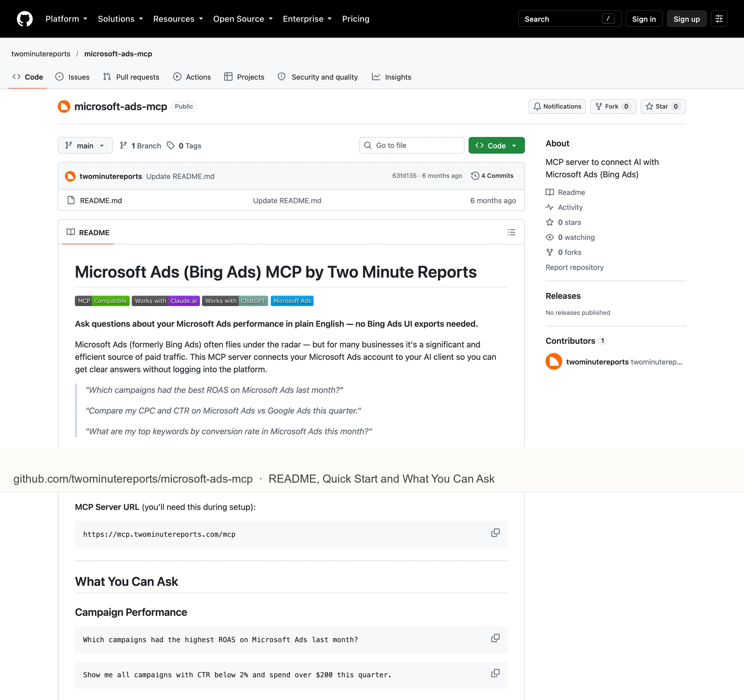Viewport: 744px width, 700px height.
Task: Open the README outline list icon
Action: pos(511,232)
